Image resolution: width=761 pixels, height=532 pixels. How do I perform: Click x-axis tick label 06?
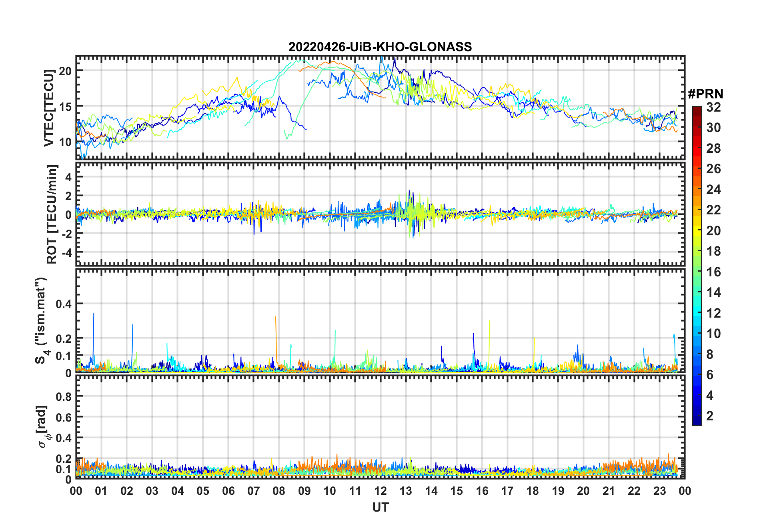(x=228, y=491)
